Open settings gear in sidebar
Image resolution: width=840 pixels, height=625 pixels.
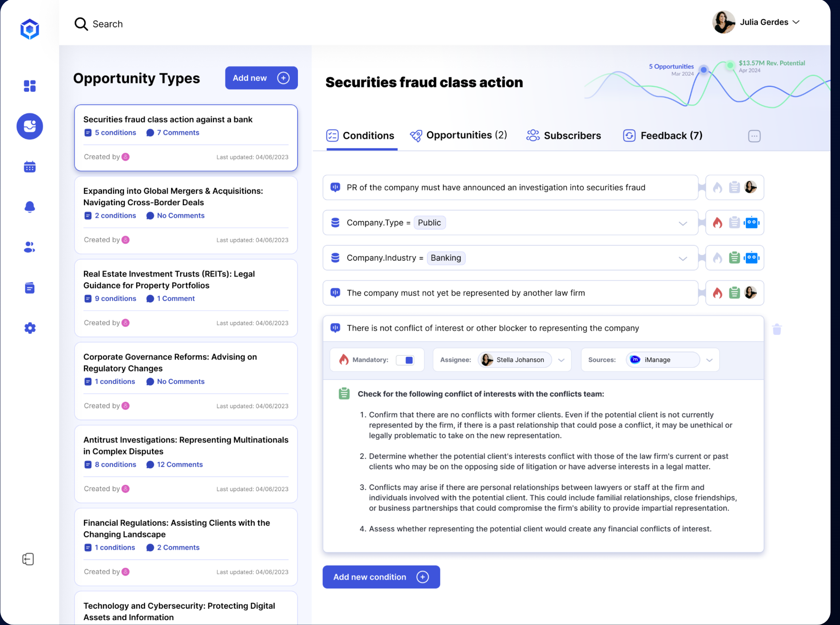29,328
